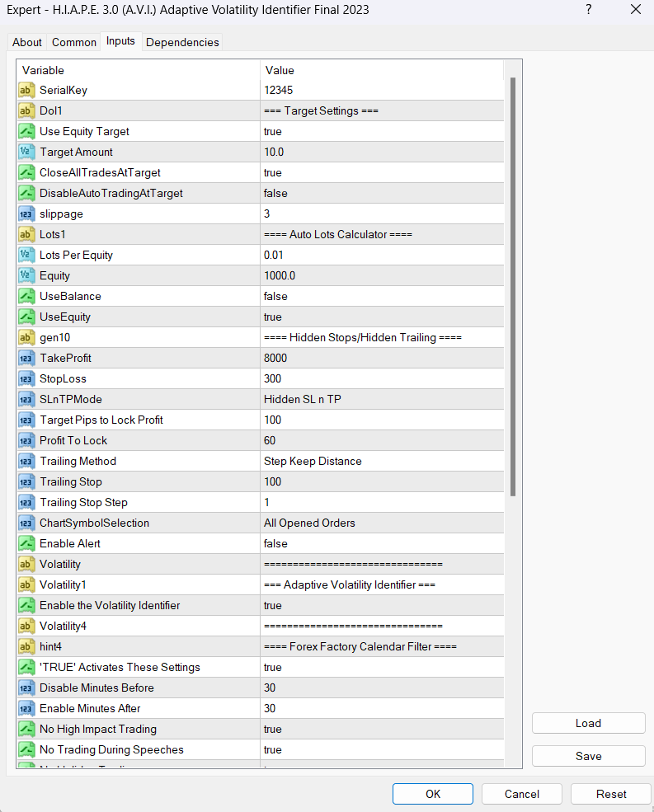Click the string icon beside SerialKey
Image resolution: width=654 pixels, height=812 pixels.
tap(26, 91)
